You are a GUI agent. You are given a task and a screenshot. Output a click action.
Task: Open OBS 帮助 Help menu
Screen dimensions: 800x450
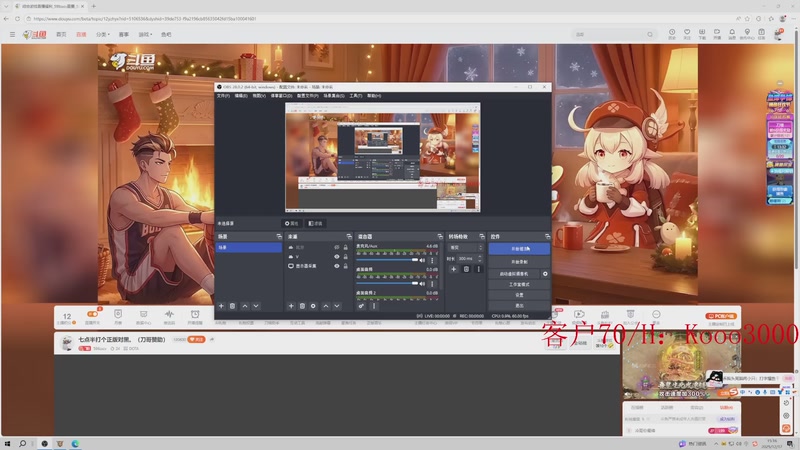click(374, 96)
